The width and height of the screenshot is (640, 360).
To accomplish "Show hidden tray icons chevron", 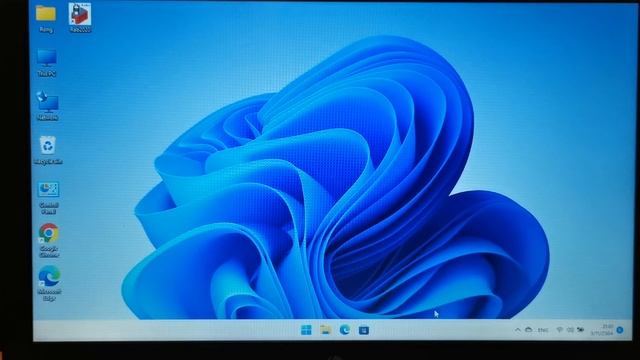I will click(518, 330).
